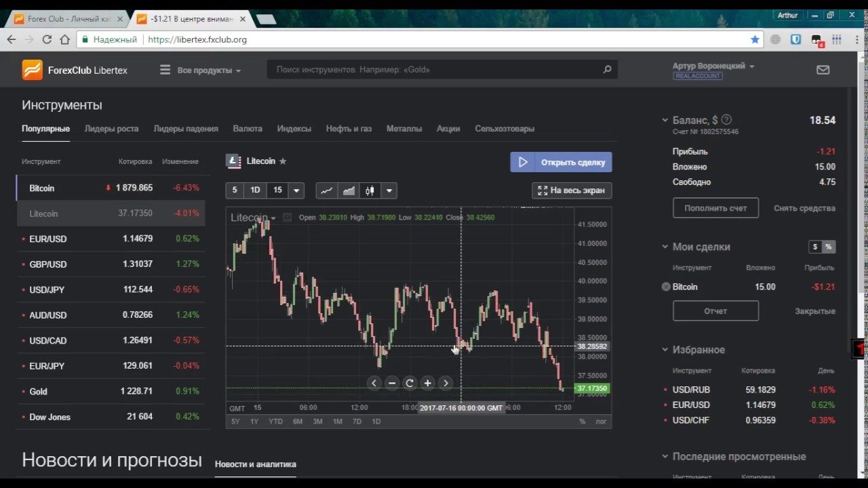Image resolution: width=868 pixels, height=488 pixels.
Task: Click Отчет button
Action: pos(715,311)
